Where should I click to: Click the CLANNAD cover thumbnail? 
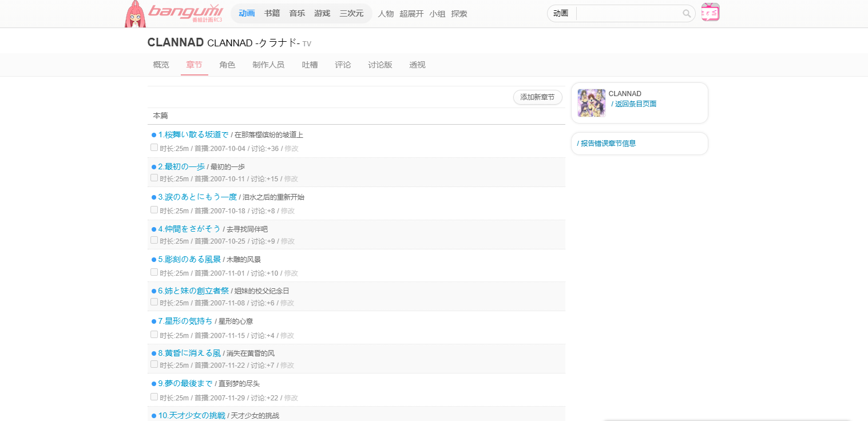(592, 103)
